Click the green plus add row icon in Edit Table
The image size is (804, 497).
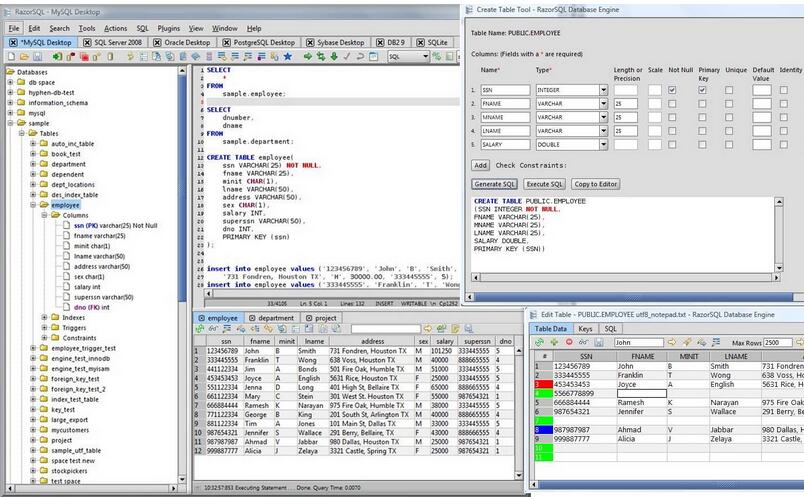coord(554,342)
